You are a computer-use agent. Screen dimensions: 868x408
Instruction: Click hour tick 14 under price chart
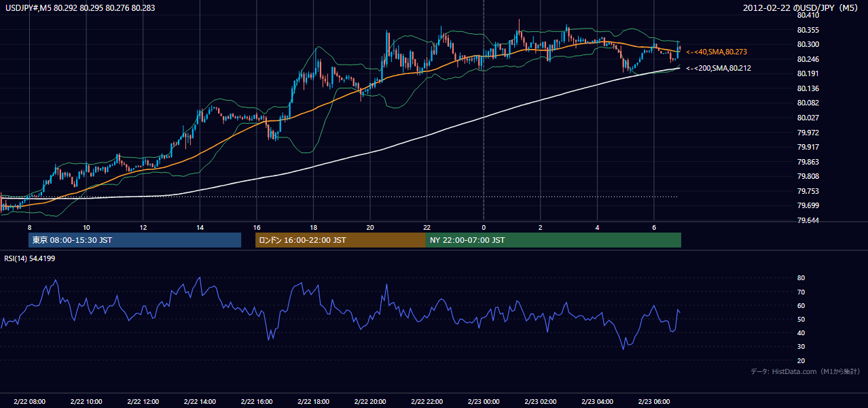point(200,227)
